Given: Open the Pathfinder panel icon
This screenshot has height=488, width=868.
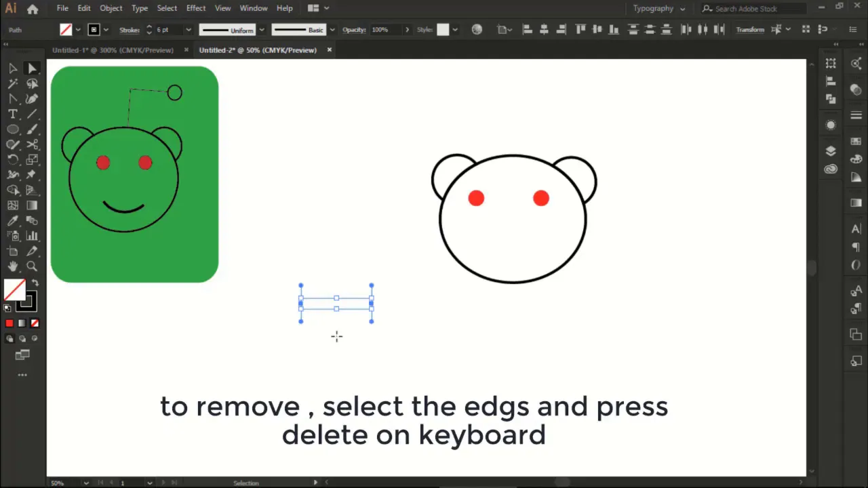Looking at the screenshot, I should tap(831, 99).
